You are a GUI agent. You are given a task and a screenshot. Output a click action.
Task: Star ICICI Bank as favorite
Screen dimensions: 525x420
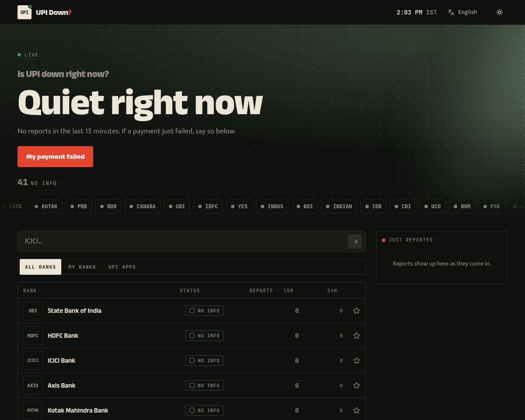357,360
